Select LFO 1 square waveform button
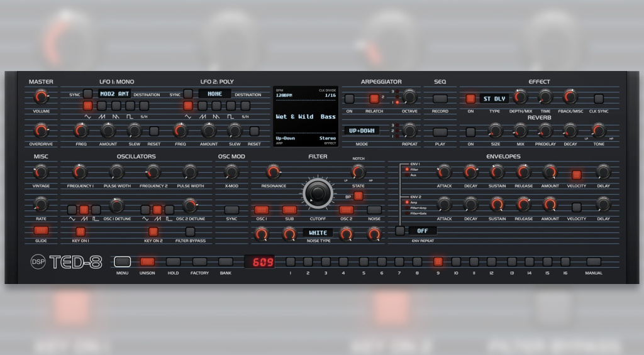The height and width of the screenshot is (355, 644). click(x=130, y=106)
